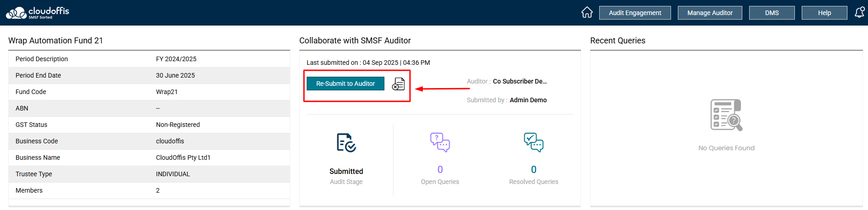Image resolution: width=868 pixels, height=210 pixels.
Task: Open the Help menu
Action: coord(824,13)
